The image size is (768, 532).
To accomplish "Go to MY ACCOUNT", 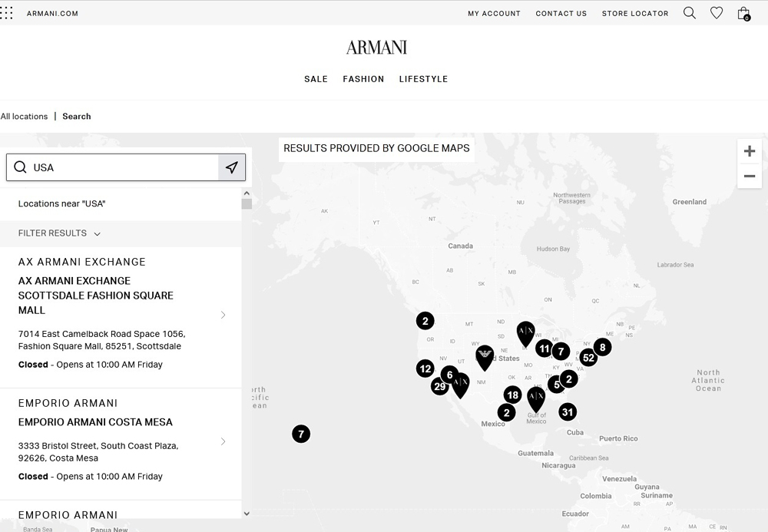I will click(494, 13).
